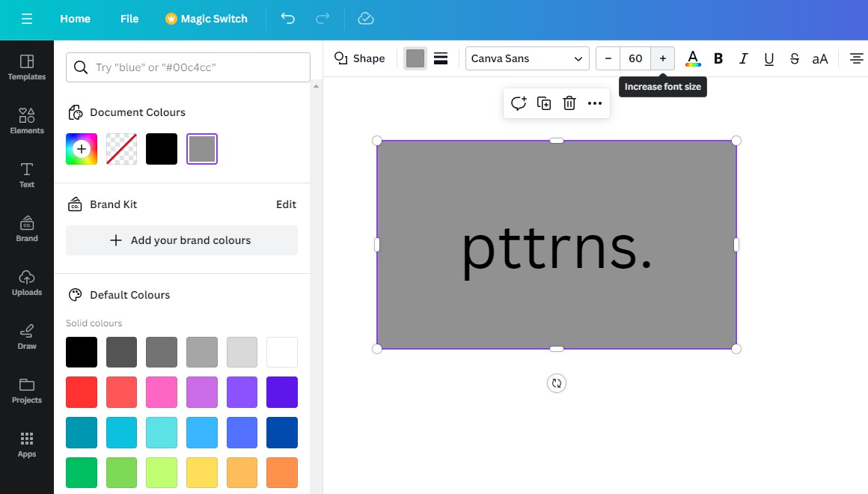This screenshot has width=868, height=494.
Task: Click the comment icon above the shape
Action: 518,103
